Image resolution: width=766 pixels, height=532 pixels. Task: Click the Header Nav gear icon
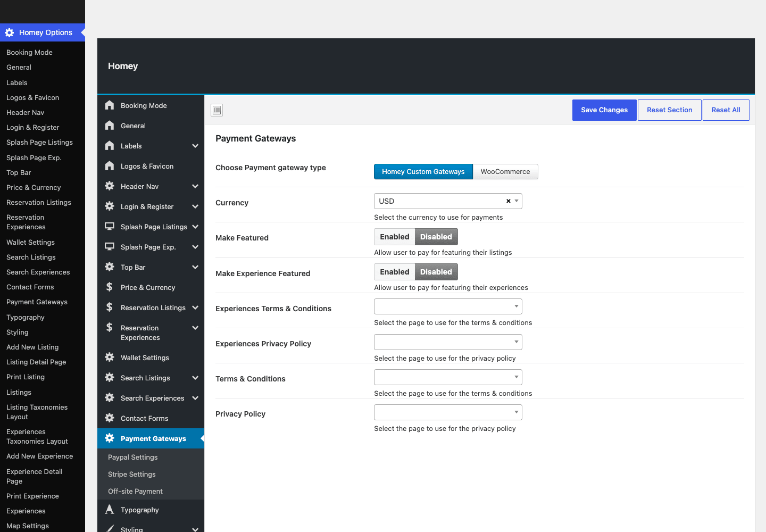[110, 186]
